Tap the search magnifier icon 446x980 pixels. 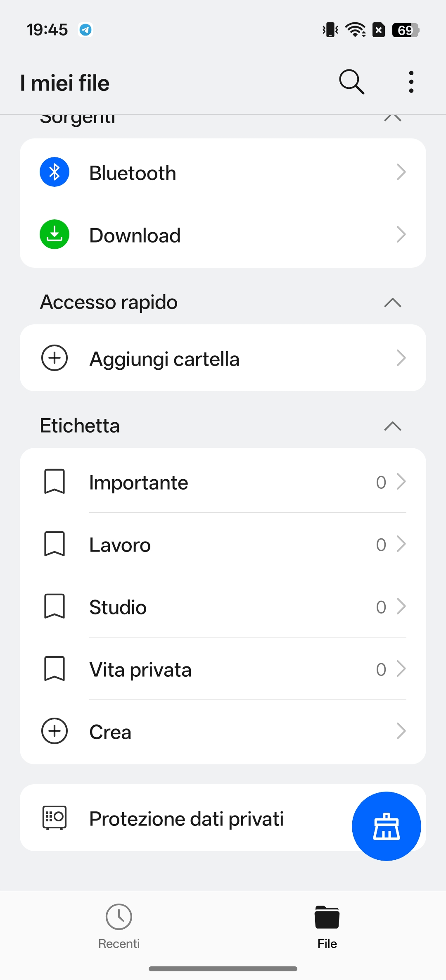pyautogui.click(x=351, y=82)
